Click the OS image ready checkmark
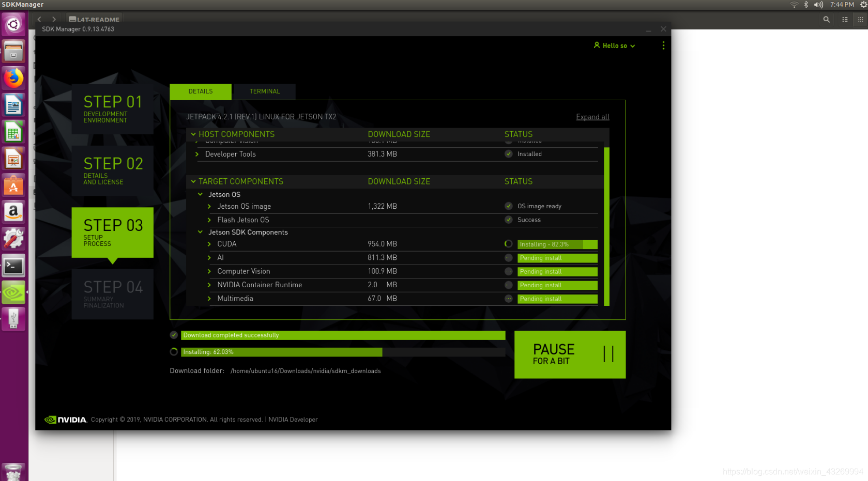 [509, 206]
